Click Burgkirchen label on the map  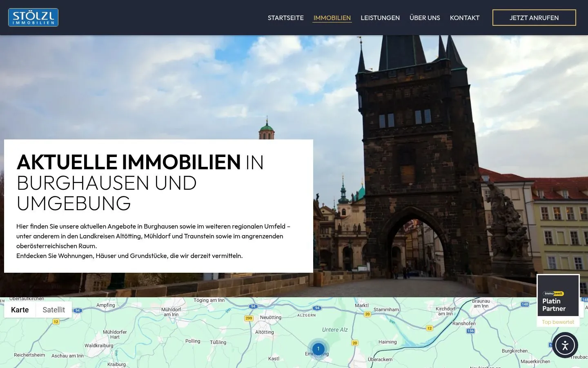click(514, 351)
